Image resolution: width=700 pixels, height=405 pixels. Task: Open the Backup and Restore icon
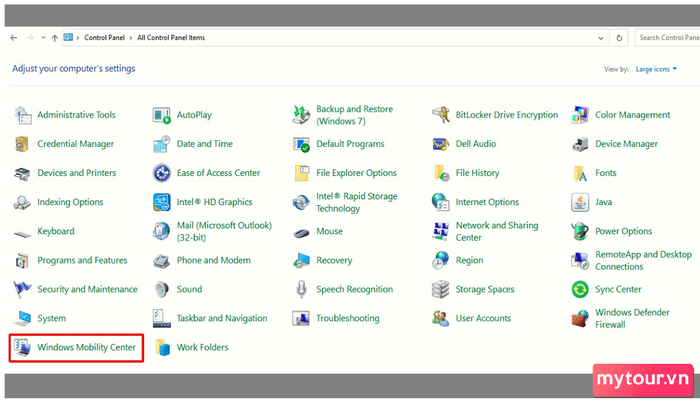click(301, 115)
